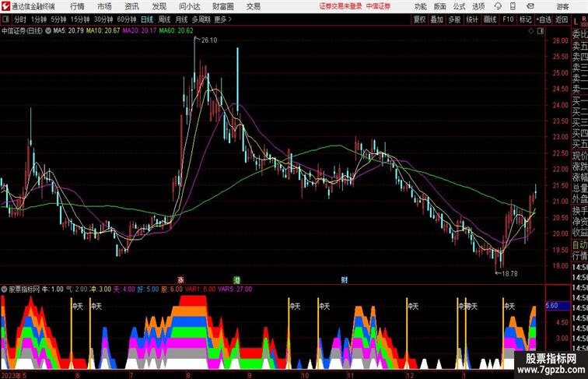Image resolution: width=588 pixels, height=379 pixels.
Task: Click the MA5: 20.79 value label
Action: click(68, 31)
